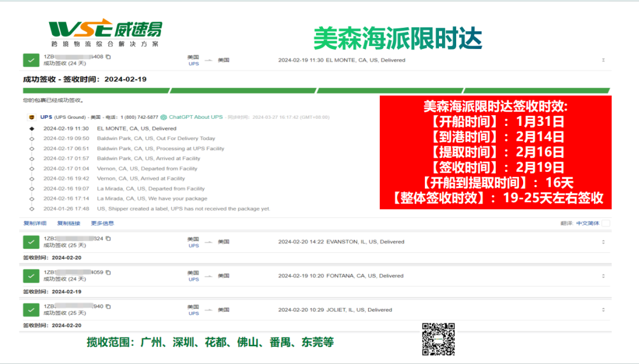The image size is (639, 364).
Task: Click green delivered status badge on JOLIET row
Action: coord(31,310)
